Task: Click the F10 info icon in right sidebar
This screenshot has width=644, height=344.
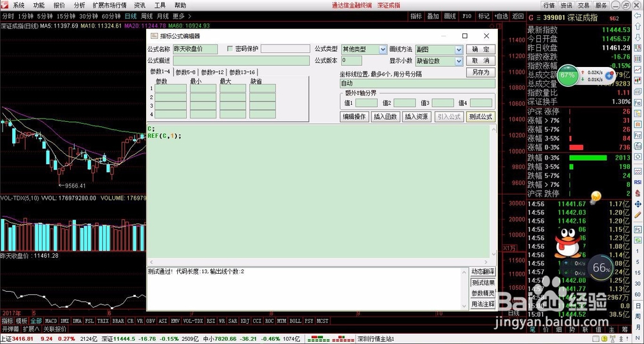Action: 638,102
